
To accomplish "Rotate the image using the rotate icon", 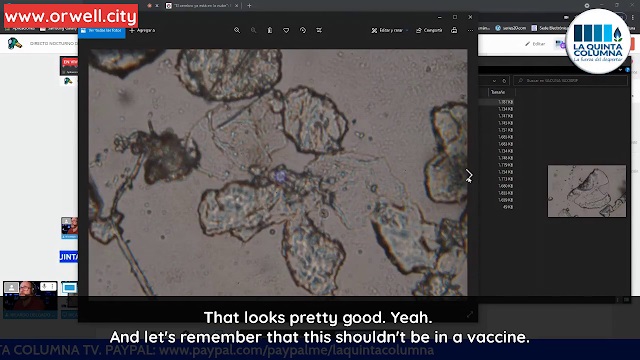I will pos(302,30).
